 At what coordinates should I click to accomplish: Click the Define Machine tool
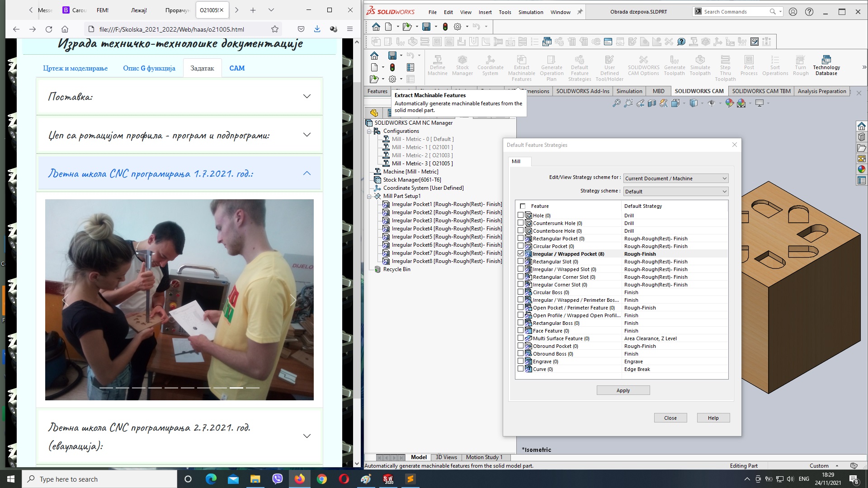[x=437, y=66]
